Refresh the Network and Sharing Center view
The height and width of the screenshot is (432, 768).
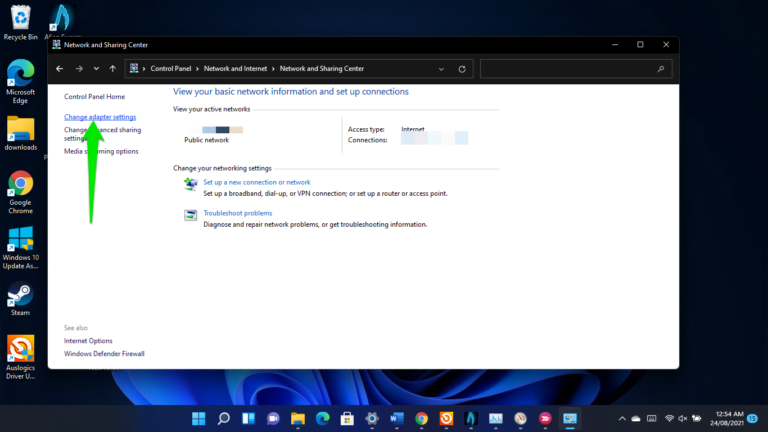click(462, 69)
